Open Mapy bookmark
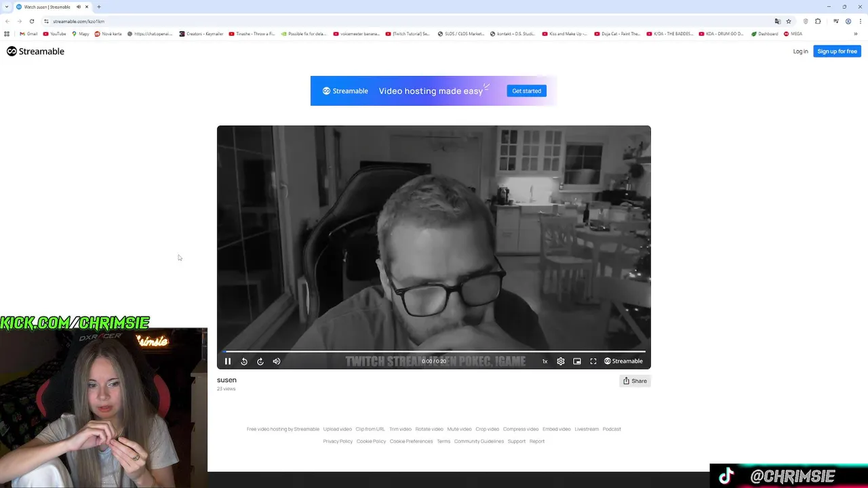 [x=80, y=34]
